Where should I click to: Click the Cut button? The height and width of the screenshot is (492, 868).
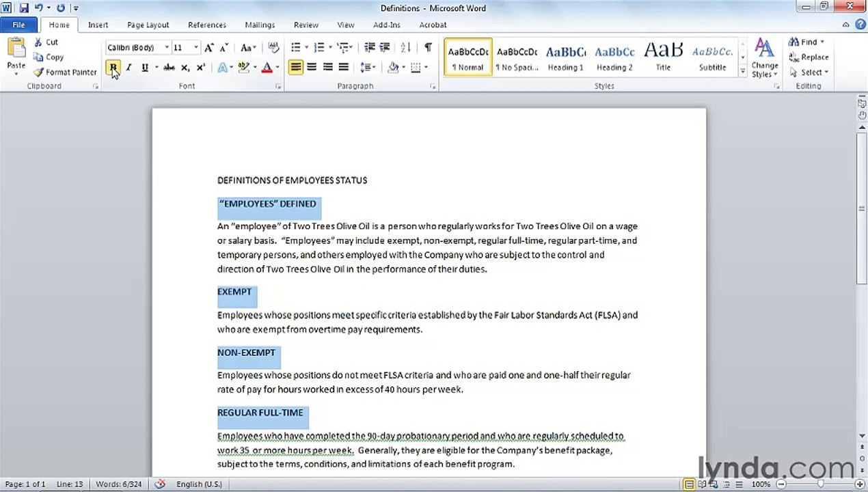coord(46,42)
